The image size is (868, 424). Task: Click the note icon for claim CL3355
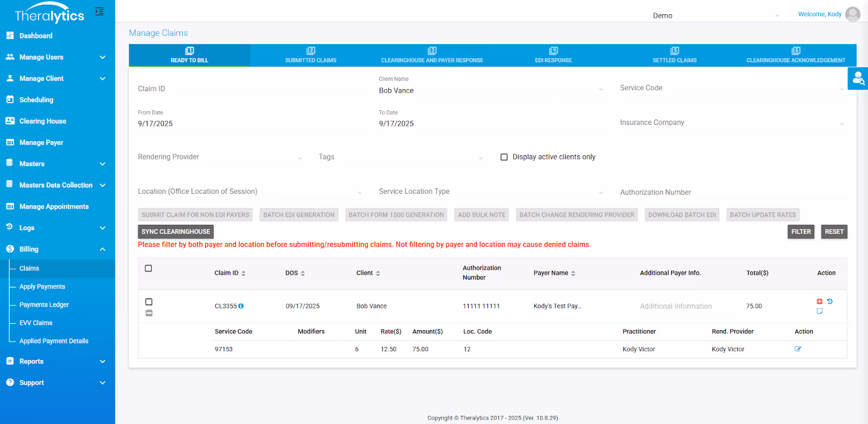pos(820,311)
